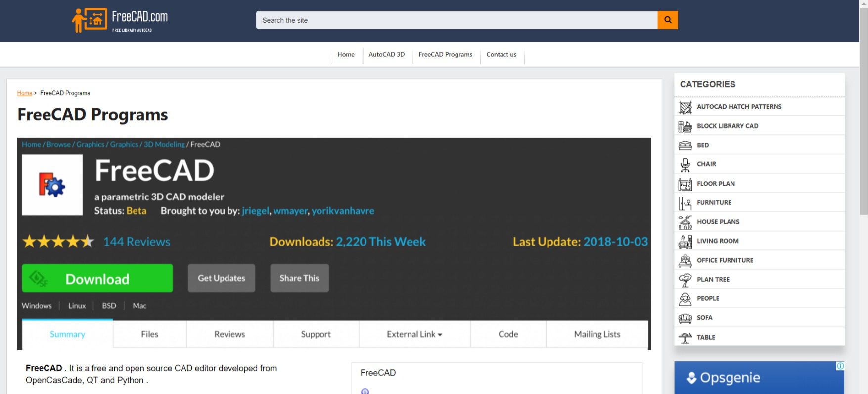Click the Downloads 2,220 This Week text
Screen dimensions: 868x394
tap(347, 242)
